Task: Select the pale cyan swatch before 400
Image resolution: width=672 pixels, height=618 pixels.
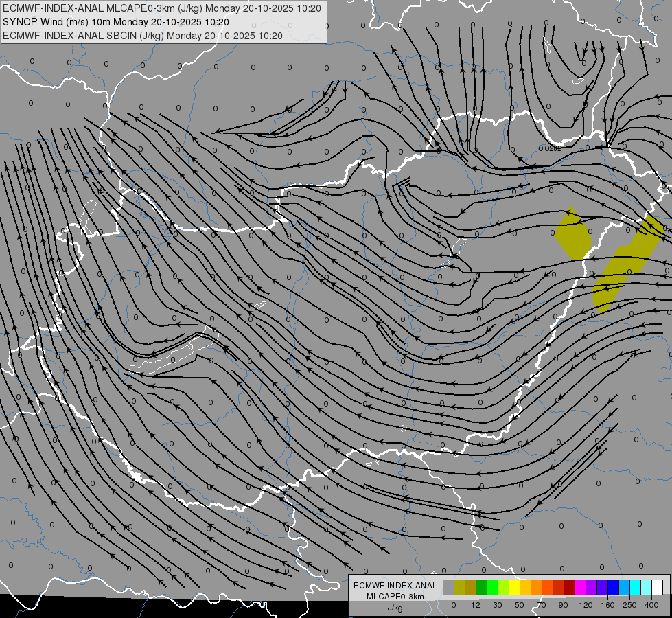Action: pyautogui.click(x=647, y=587)
